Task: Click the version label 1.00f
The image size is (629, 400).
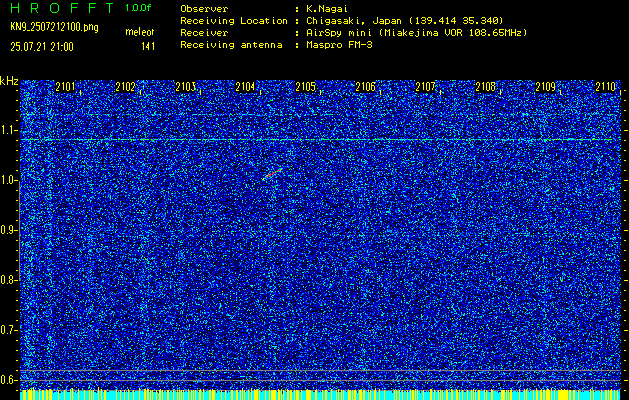Action: click(x=138, y=8)
